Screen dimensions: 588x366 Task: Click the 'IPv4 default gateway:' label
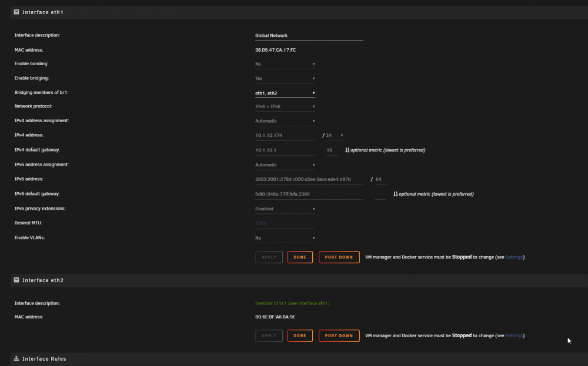coord(37,149)
